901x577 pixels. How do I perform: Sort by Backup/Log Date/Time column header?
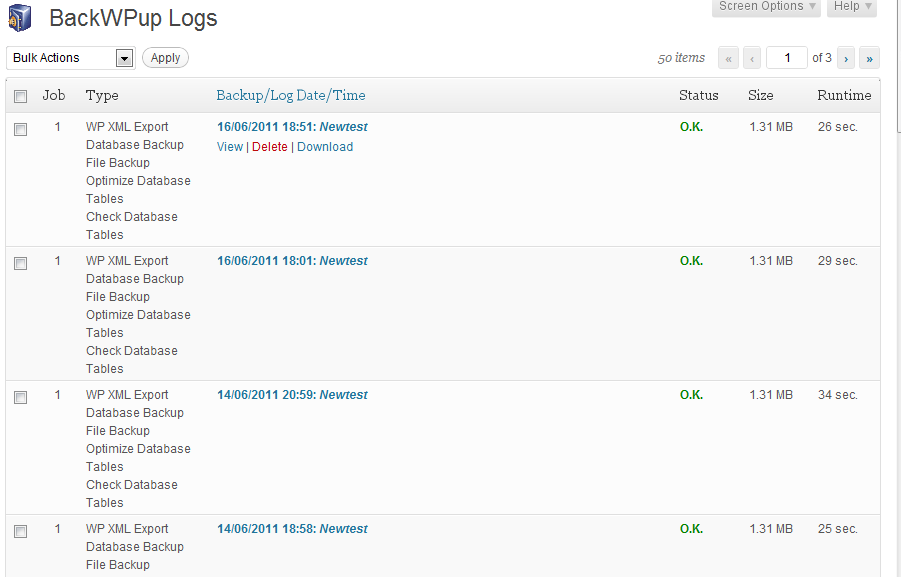pyautogui.click(x=291, y=96)
